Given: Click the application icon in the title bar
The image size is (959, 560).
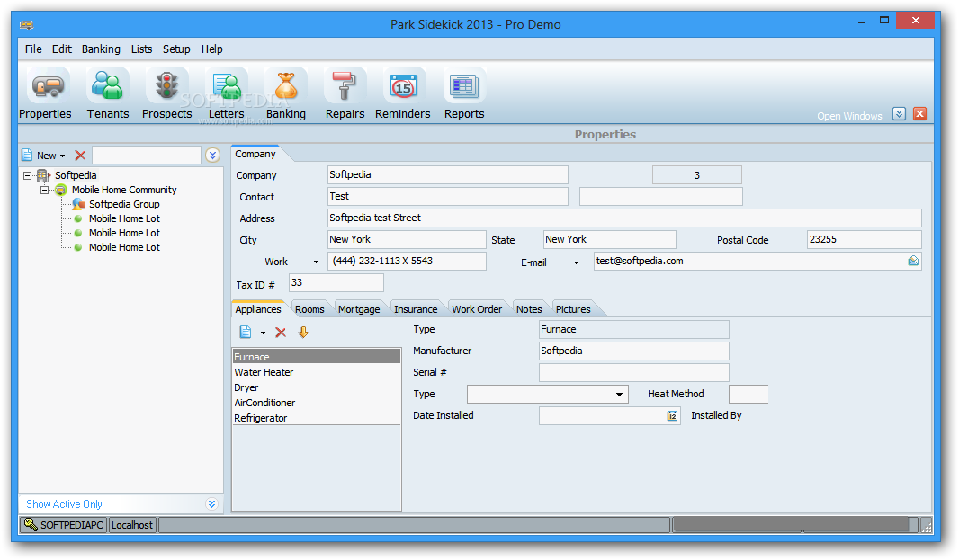Looking at the screenshot, I should click(x=26, y=25).
